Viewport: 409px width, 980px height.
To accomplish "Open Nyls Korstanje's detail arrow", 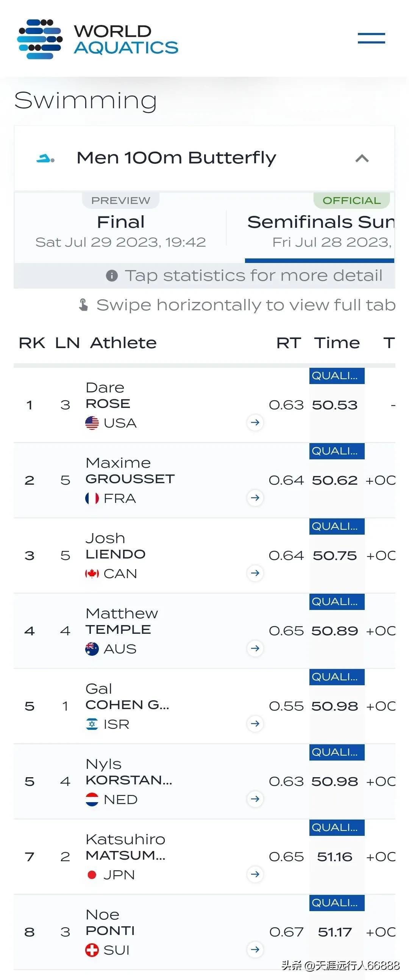I will 255,799.
